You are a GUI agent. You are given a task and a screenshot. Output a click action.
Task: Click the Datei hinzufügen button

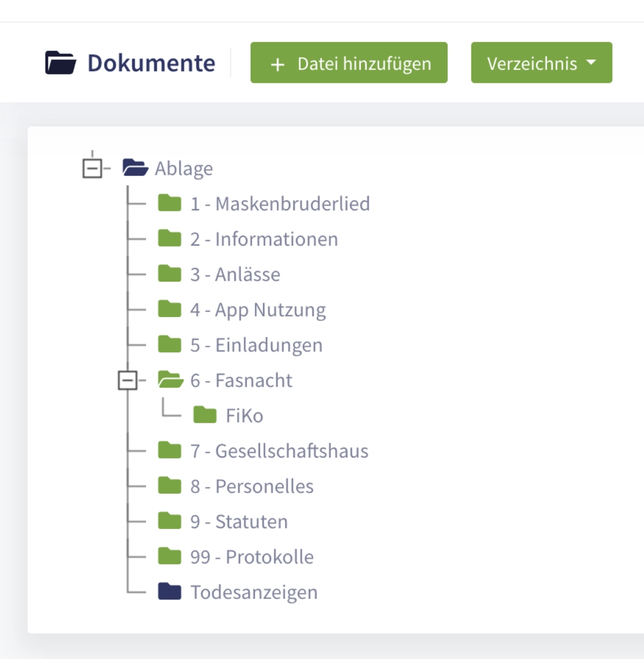coord(348,63)
